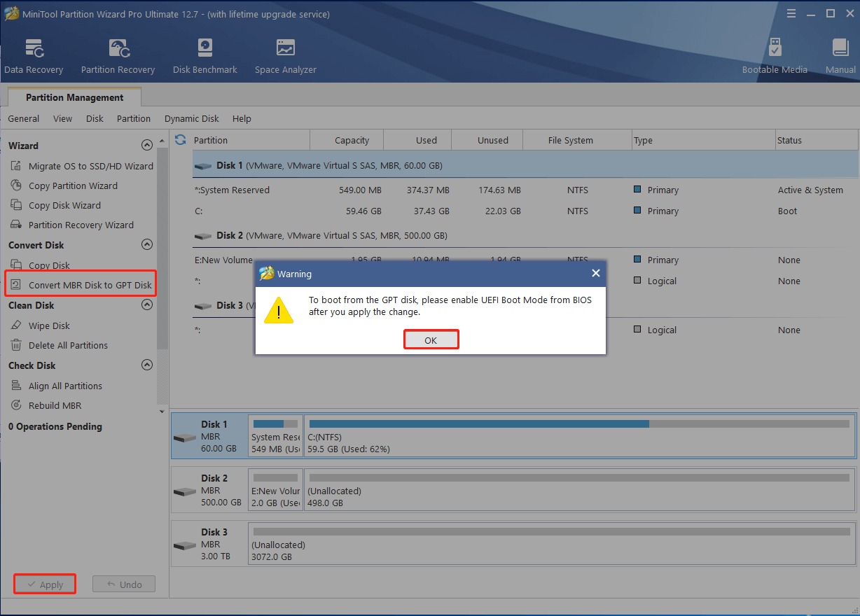
Task: Confirm the warning by clicking OK
Action: (431, 339)
